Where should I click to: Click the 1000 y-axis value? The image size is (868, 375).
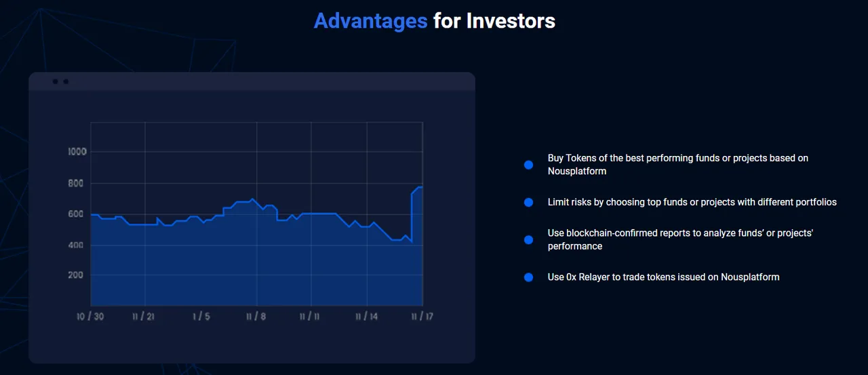(x=77, y=152)
